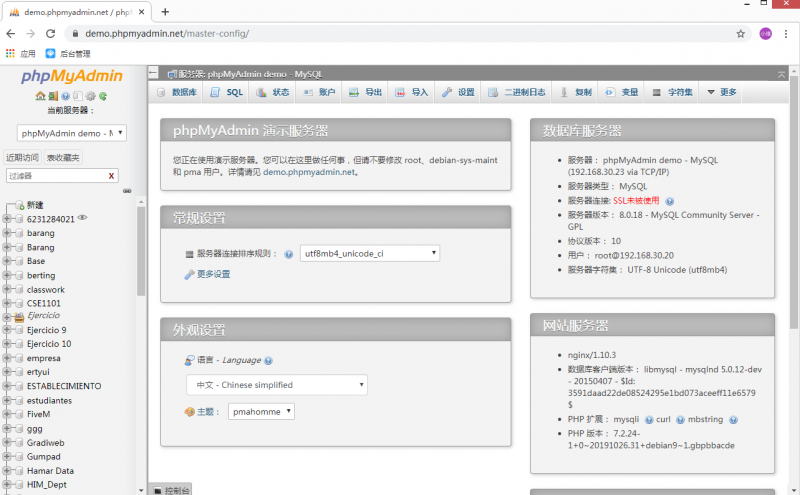
Task: Open phpMyAdmin documentation blue help icon
Action: point(65,96)
